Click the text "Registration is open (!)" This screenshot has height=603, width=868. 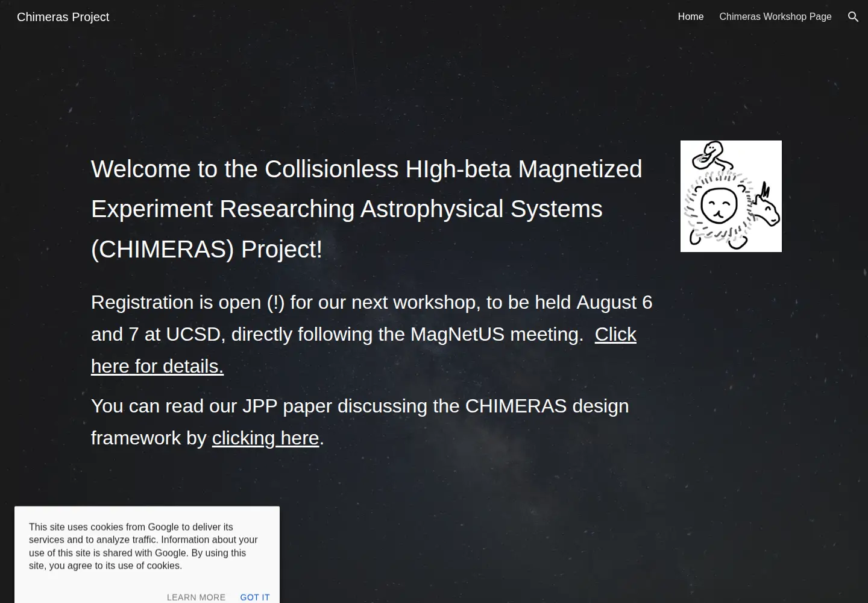point(187,302)
